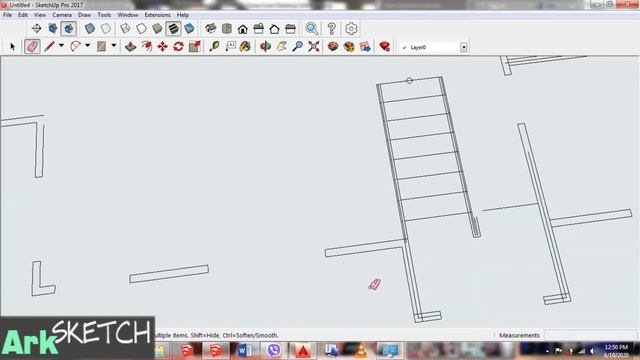Image resolution: width=640 pixels, height=360 pixels.
Task: Enable Hidden Line face style
Action: 141,29
